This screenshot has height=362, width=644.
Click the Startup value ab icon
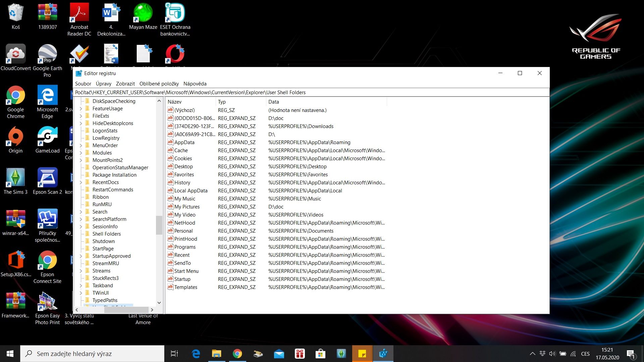[x=170, y=279]
